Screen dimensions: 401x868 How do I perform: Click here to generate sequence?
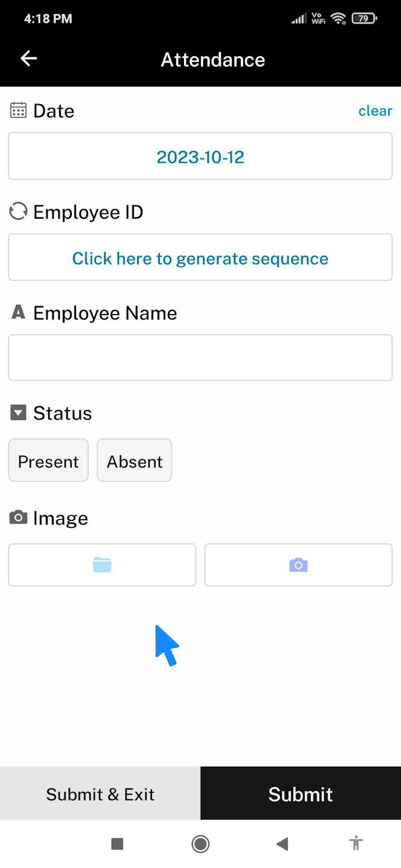point(200,258)
